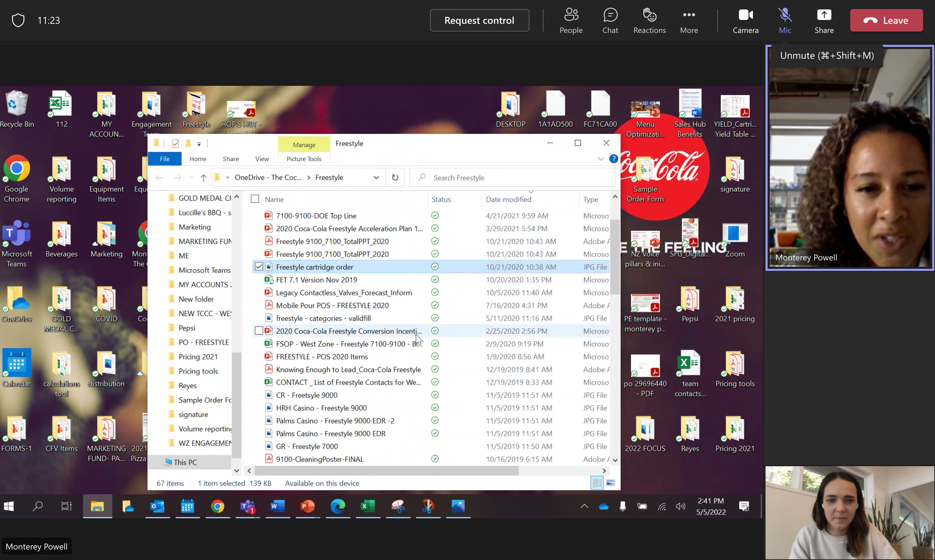Click the horizontal scrollbar of file list

386,470
